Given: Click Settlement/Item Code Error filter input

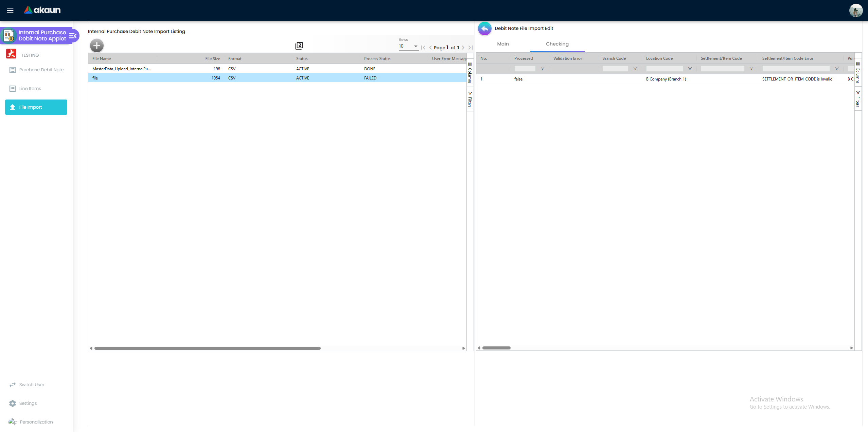Looking at the screenshot, I should [796, 69].
